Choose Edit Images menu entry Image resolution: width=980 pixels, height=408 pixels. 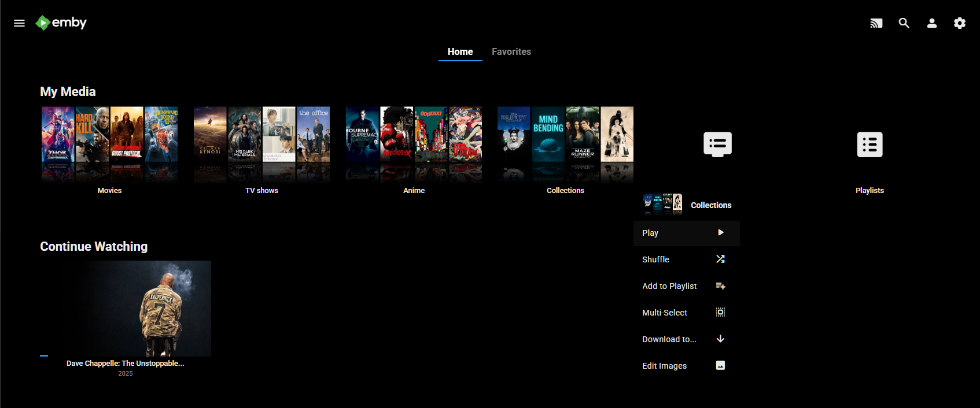tap(687, 366)
